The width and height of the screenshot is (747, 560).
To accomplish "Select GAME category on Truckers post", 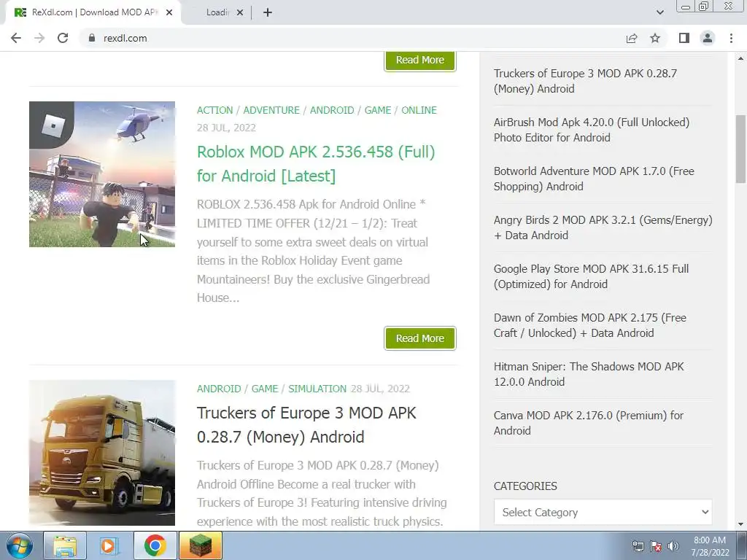I will click(264, 389).
